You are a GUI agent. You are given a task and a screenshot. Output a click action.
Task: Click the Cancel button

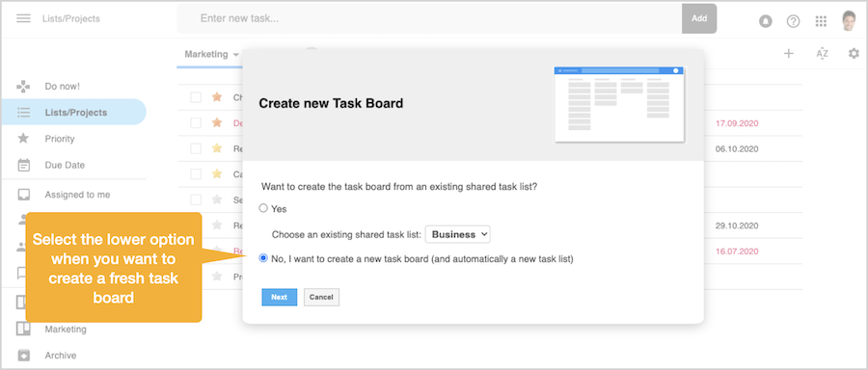click(321, 297)
